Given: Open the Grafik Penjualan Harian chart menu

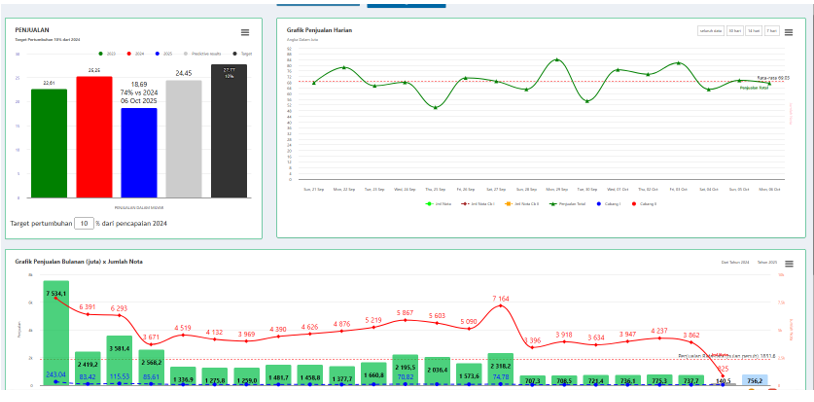Looking at the screenshot, I should click(788, 32).
